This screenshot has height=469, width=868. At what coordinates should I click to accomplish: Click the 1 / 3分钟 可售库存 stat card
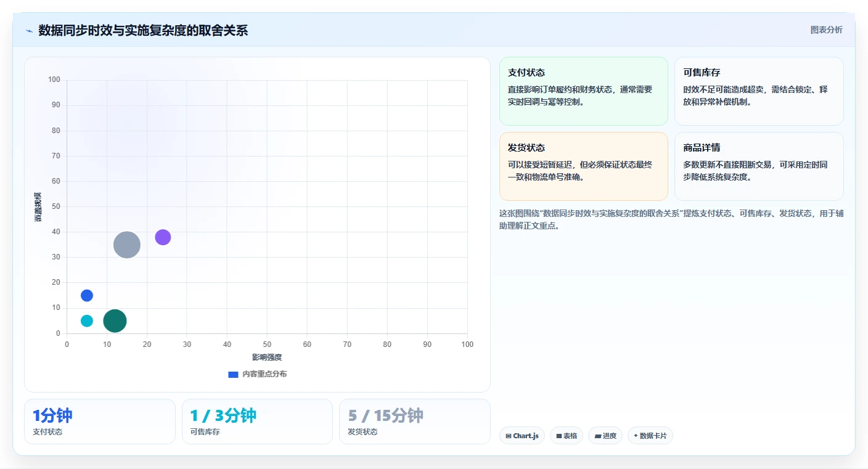(x=257, y=422)
